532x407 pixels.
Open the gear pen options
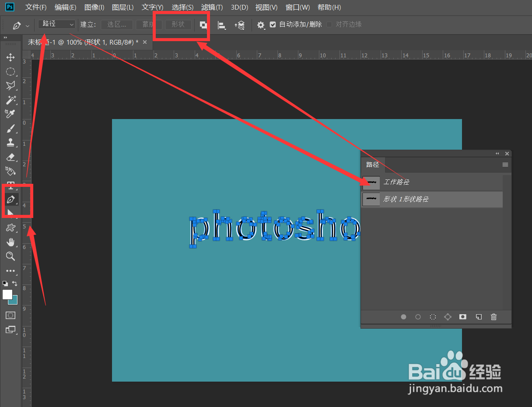pos(261,25)
